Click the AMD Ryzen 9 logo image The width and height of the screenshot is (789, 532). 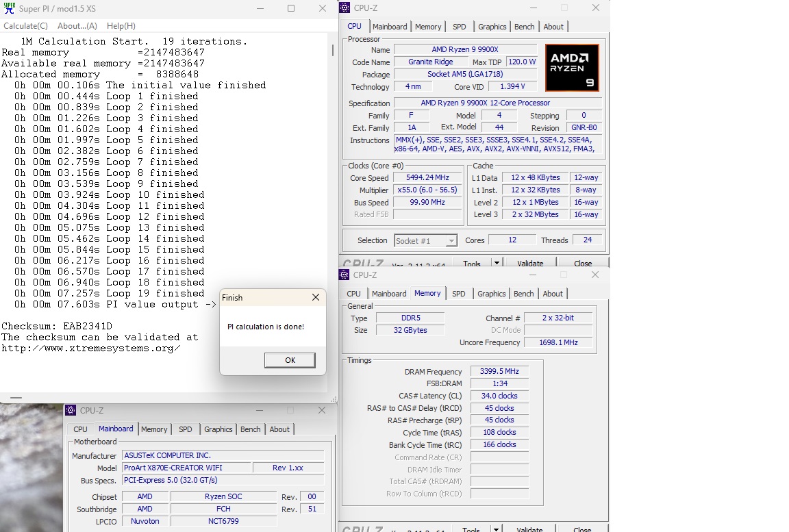click(572, 68)
